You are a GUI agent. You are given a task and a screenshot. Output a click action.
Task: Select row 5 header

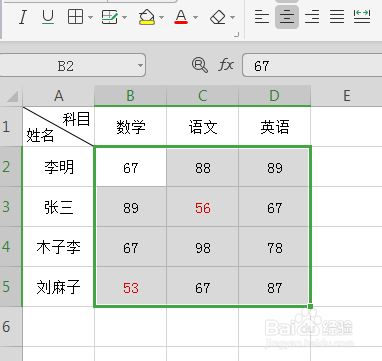[11, 287]
